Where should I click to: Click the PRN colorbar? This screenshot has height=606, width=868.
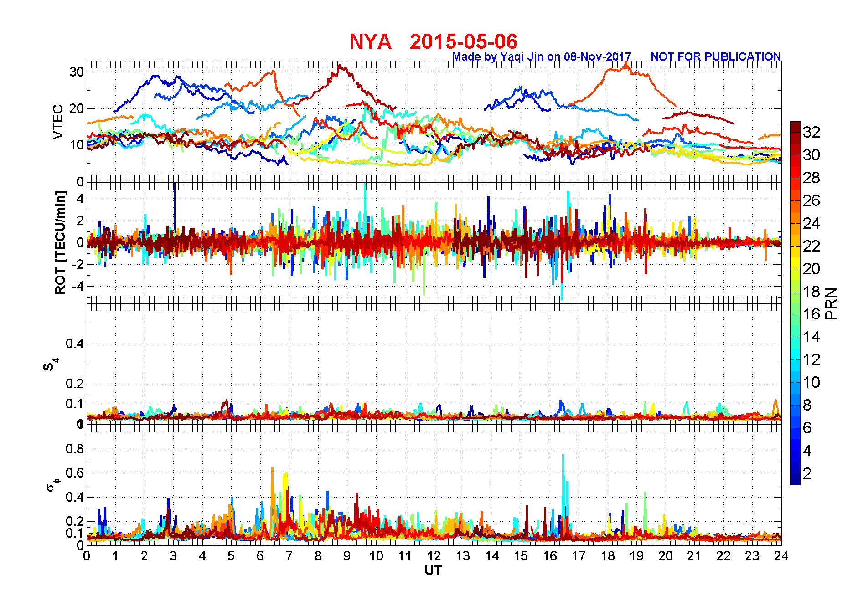(x=795, y=303)
